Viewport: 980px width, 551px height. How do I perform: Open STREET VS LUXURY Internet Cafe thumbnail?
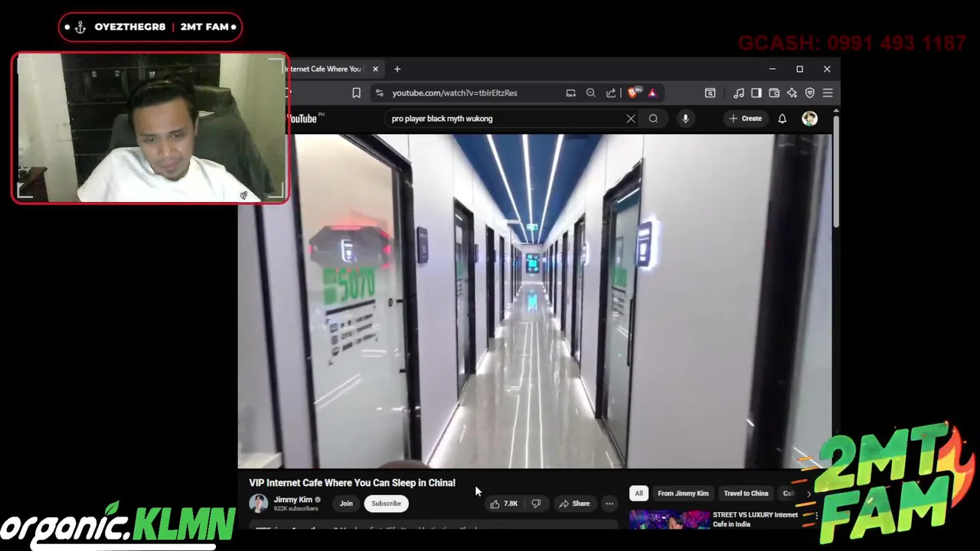coord(668,520)
